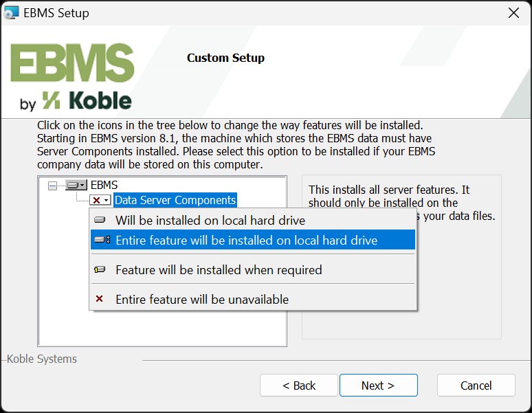Click drive icon beside 'Will be installed on local hard drive'

pos(101,221)
